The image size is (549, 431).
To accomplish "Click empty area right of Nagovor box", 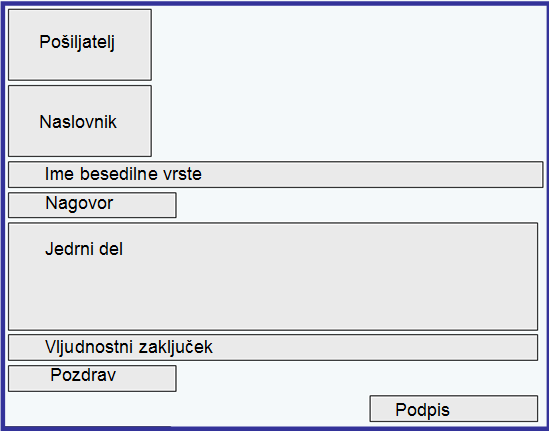I will tap(359, 205).
